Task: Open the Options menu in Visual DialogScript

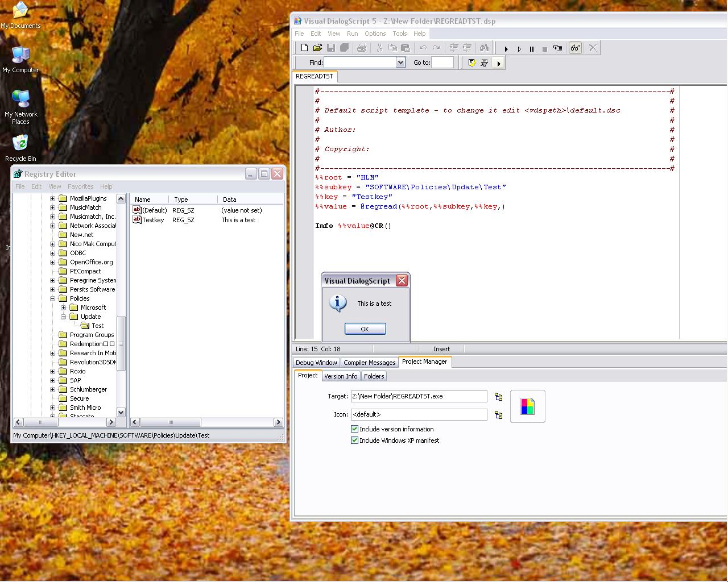Action: pyautogui.click(x=375, y=34)
